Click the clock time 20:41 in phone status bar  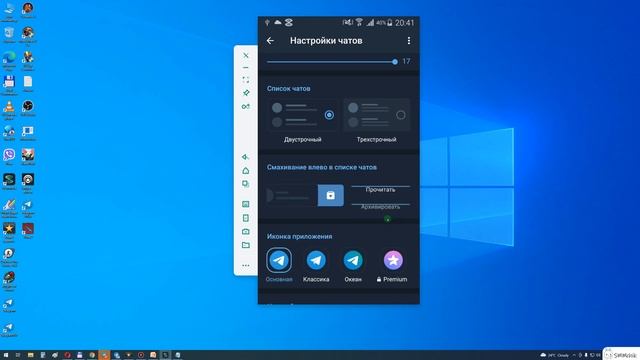pos(404,23)
